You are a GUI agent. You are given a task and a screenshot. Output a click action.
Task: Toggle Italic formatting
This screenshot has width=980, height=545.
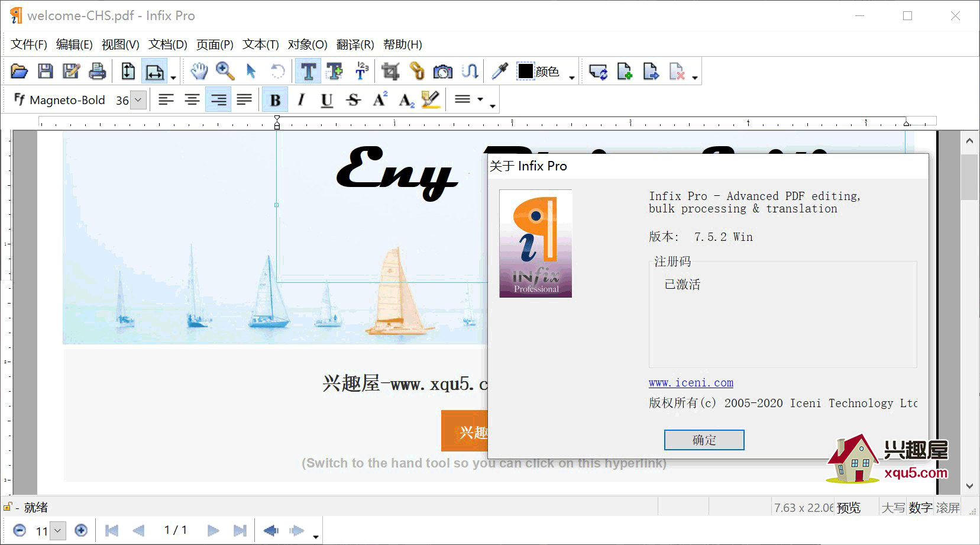pos(301,100)
